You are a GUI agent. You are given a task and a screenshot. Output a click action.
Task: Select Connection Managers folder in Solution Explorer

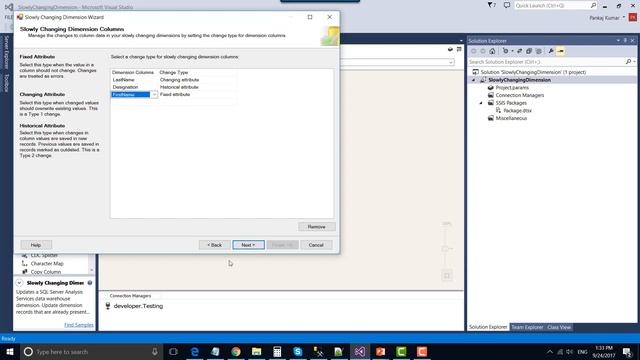(x=520, y=95)
